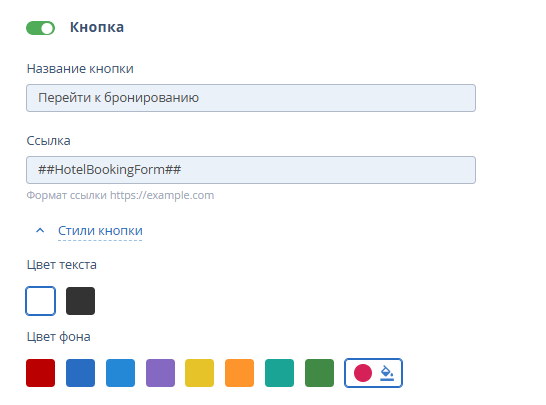Click the crimson custom color circle
The width and height of the screenshot is (546, 405).
pyautogui.click(x=363, y=373)
